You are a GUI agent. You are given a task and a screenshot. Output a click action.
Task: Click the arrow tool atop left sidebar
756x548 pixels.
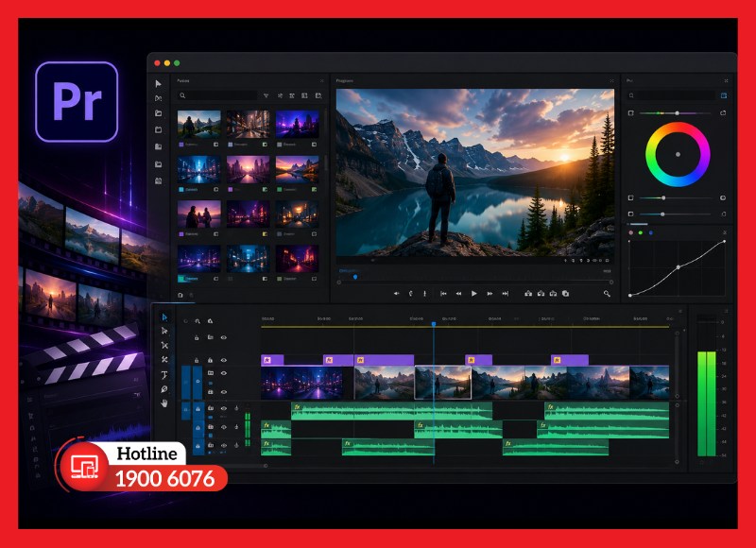158,83
